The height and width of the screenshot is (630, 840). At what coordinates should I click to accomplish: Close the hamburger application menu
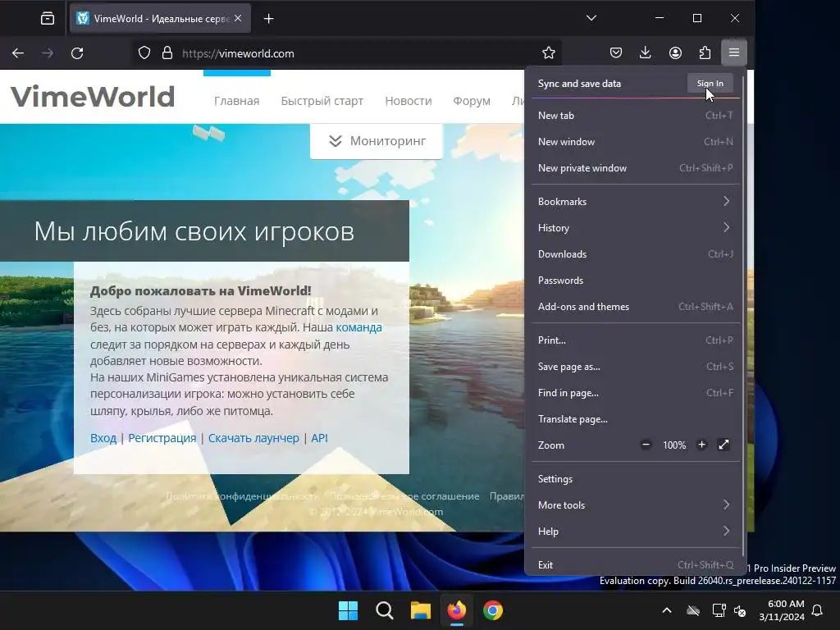[x=734, y=52]
